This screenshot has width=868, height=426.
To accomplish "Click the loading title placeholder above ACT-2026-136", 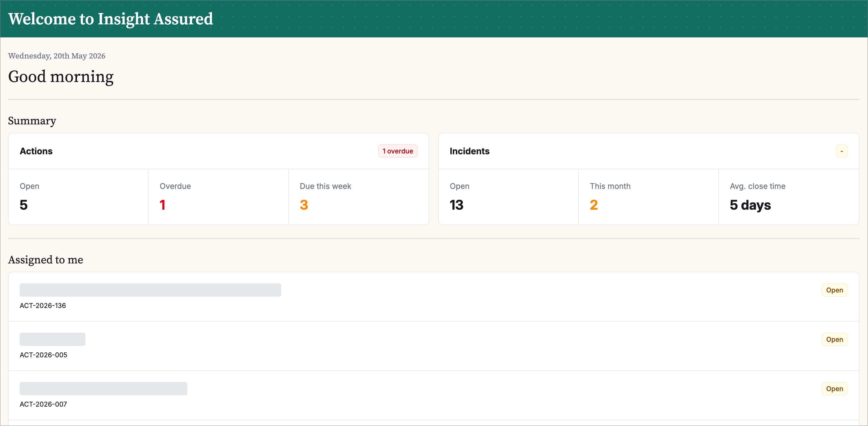I will (x=150, y=290).
